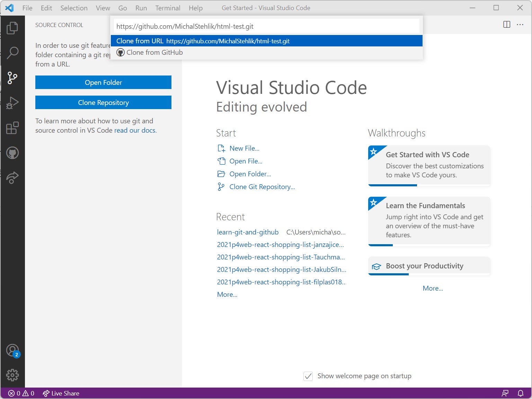Open recent shopping-list-janzajice project
The height and width of the screenshot is (399, 532).
click(x=281, y=245)
